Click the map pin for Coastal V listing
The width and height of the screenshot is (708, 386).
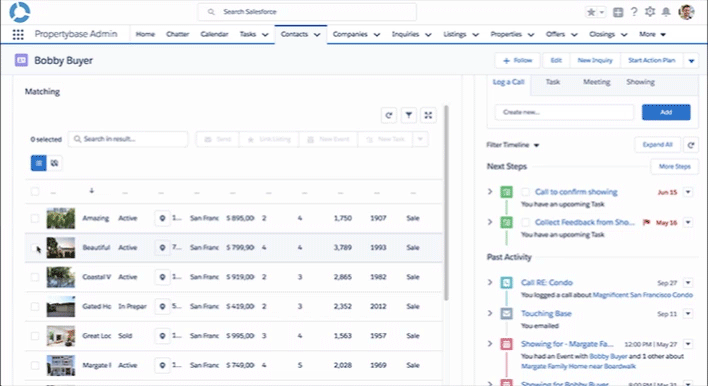(x=163, y=277)
